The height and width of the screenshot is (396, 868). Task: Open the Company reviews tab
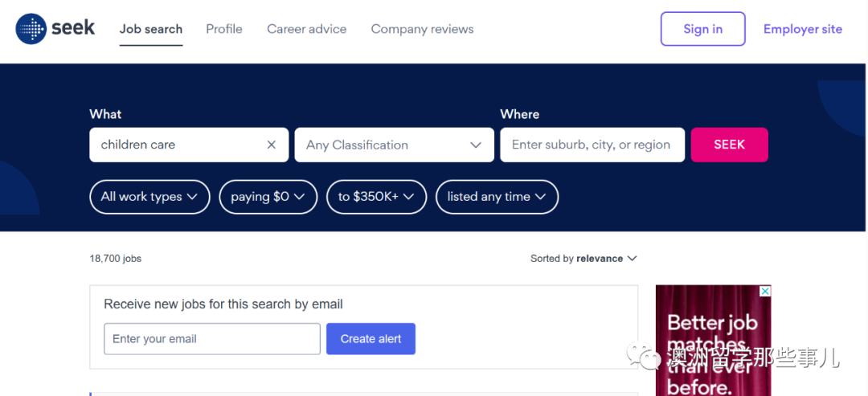pyautogui.click(x=423, y=29)
